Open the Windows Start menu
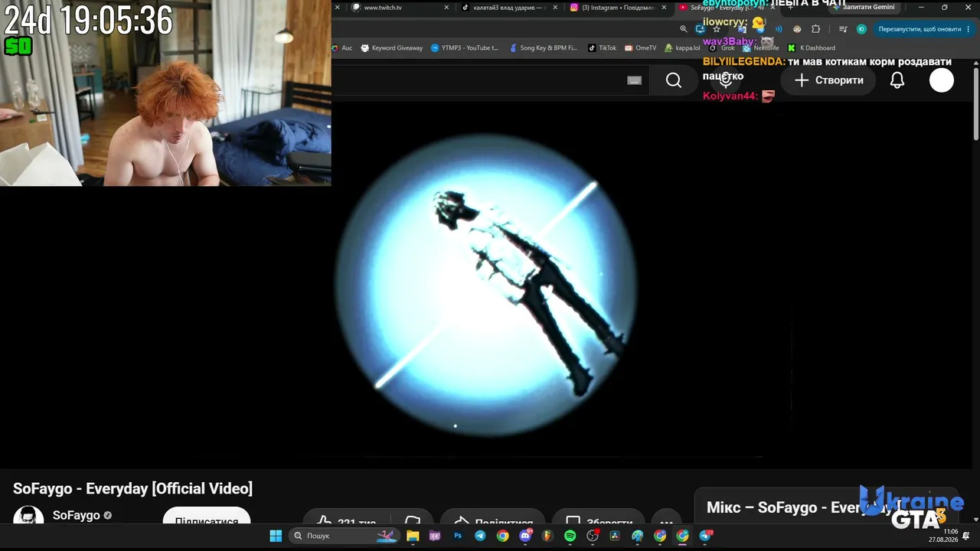Image resolution: width=980 pixels, height=551 pixels. point(276,536)
